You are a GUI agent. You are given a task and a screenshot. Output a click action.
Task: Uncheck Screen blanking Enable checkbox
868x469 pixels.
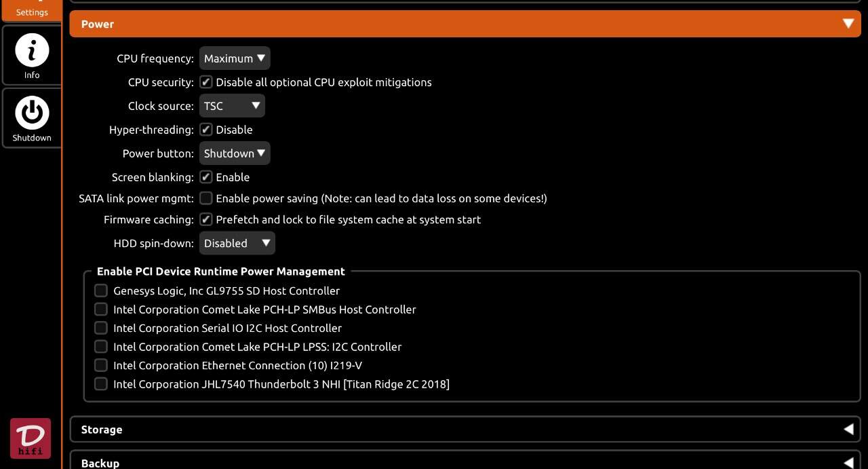pos(206,177)
